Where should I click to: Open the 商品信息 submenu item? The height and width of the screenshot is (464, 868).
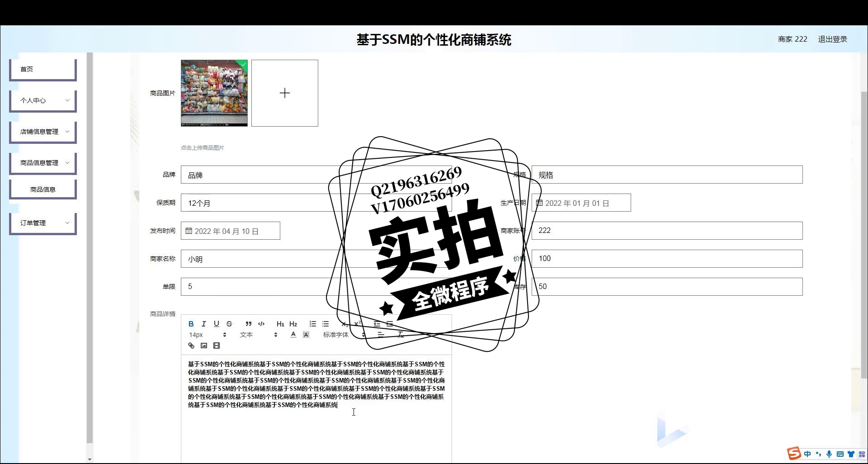(x=43, y=189)
